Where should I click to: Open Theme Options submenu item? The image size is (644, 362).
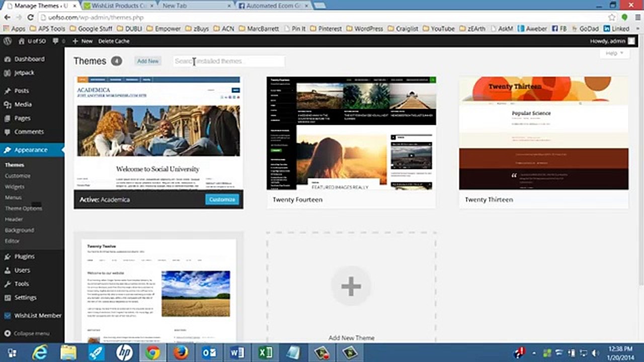pyautogui.click(x=23, y=208)
